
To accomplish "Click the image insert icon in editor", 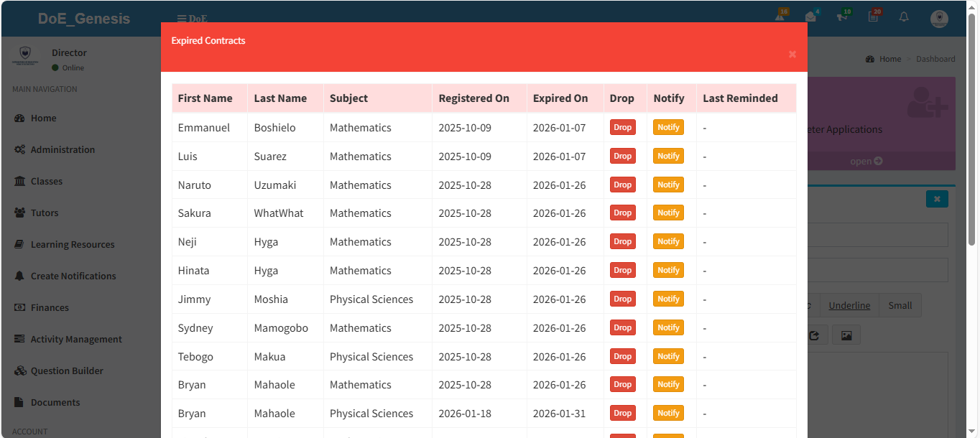I will click(846, 335).
